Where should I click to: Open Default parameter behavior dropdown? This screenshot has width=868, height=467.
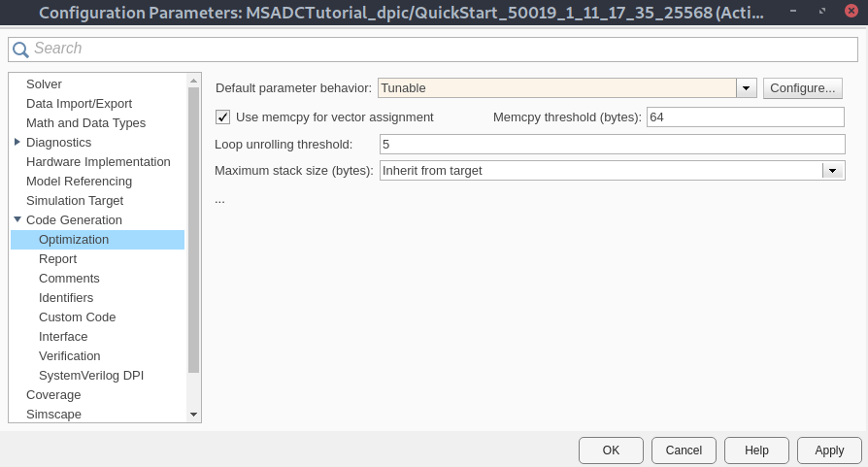pos(746,88)
